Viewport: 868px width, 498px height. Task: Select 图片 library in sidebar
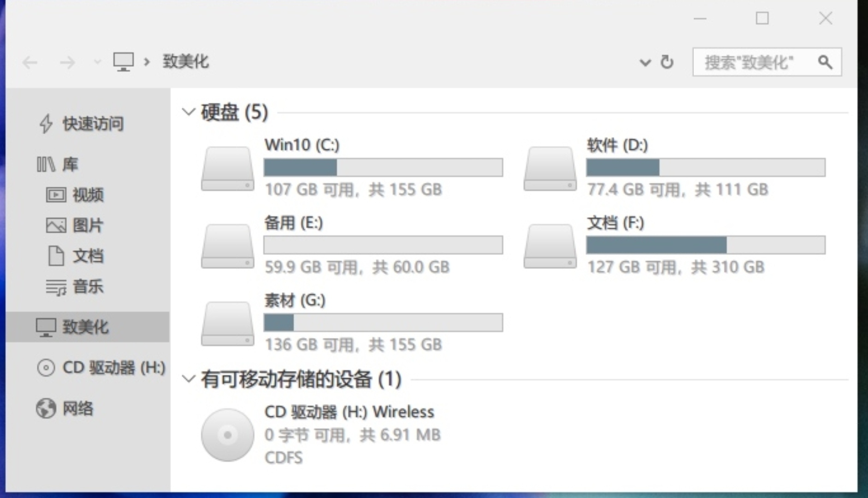88,225
